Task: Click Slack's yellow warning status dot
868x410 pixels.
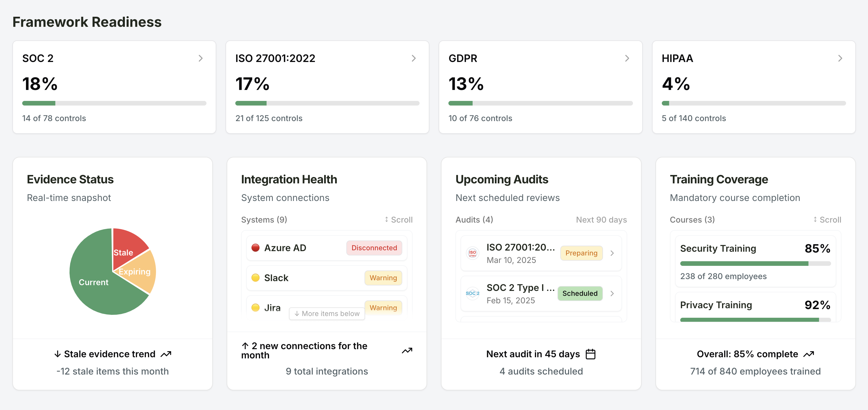Action: pos(256,278)
